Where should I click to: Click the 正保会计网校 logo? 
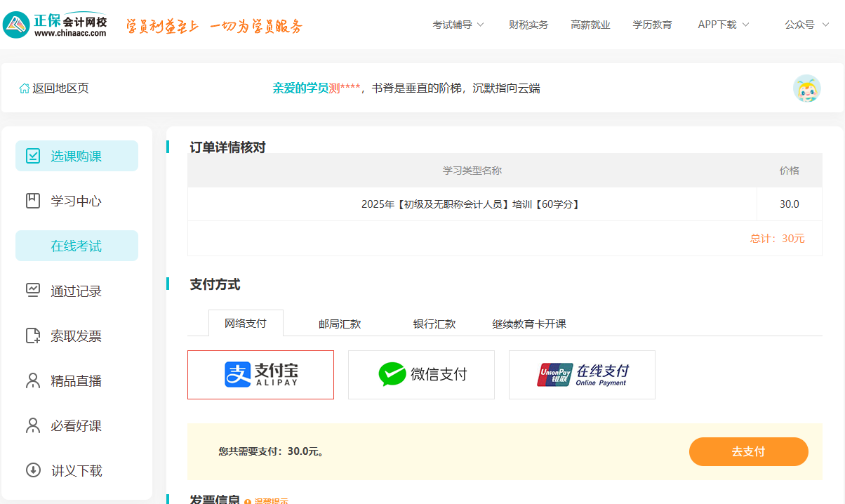pyautogui.click(x=55, y=25)
